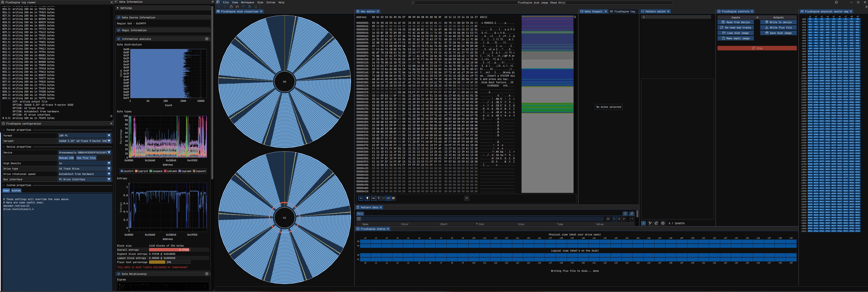Click the filter funnel icon in Pattern Data
Viewport: 868px width, 292px height.
coord(359,219)
